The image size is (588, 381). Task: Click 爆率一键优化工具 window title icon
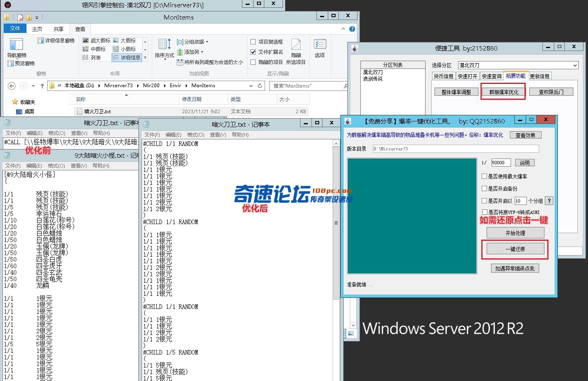tap(348, 121)
